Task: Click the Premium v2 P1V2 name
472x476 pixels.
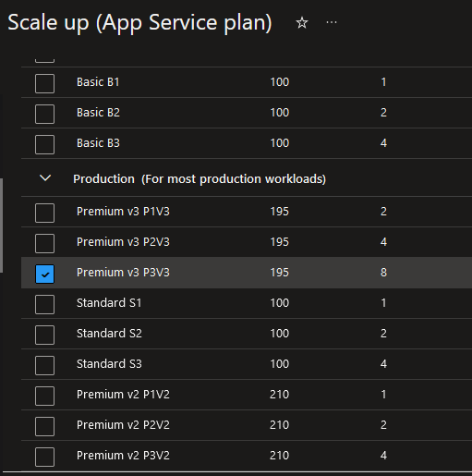Action: pyautogui.click(x=123, y=395)
